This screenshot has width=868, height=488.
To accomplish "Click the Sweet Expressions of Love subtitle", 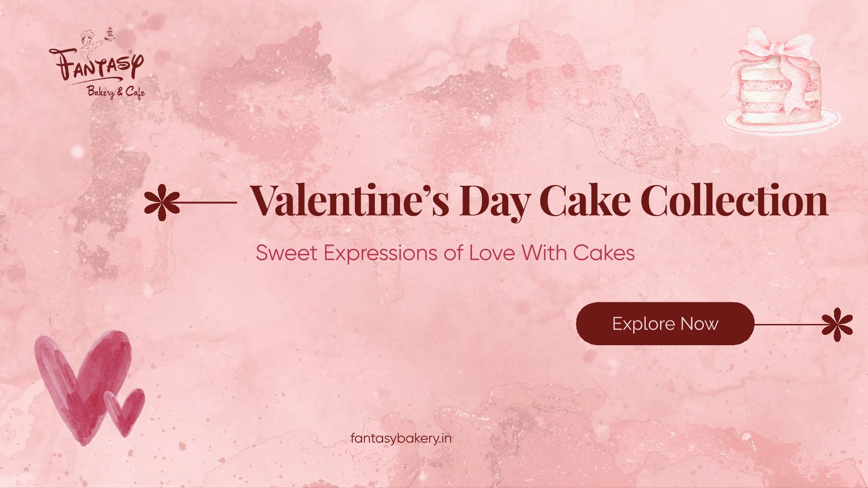I will [x=445, y=253].
